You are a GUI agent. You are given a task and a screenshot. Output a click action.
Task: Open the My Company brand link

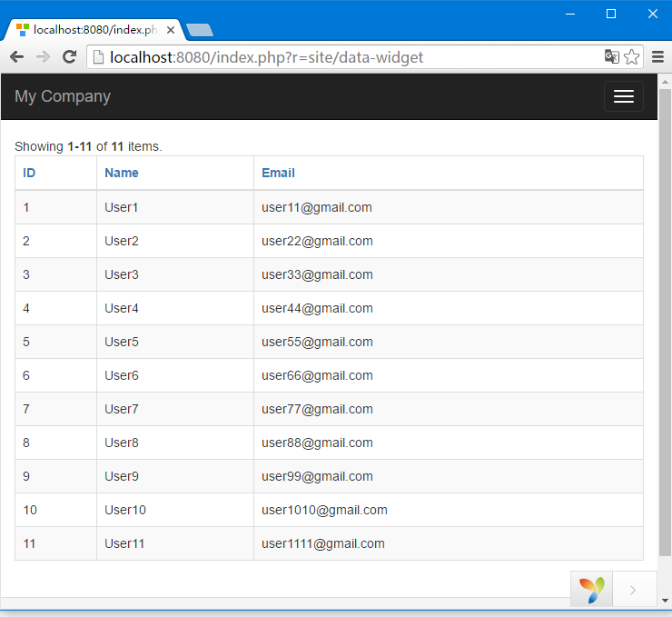(63, 96)
